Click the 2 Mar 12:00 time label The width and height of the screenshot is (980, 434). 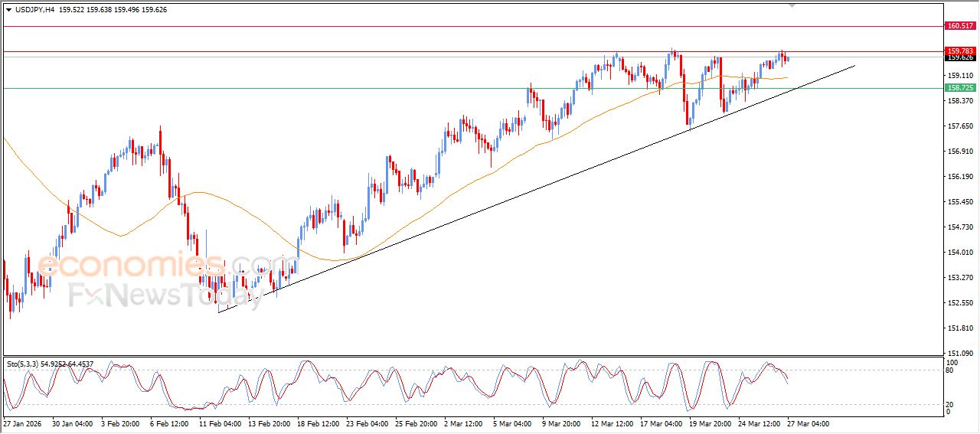pyautogui.click(x=463, y=423)
